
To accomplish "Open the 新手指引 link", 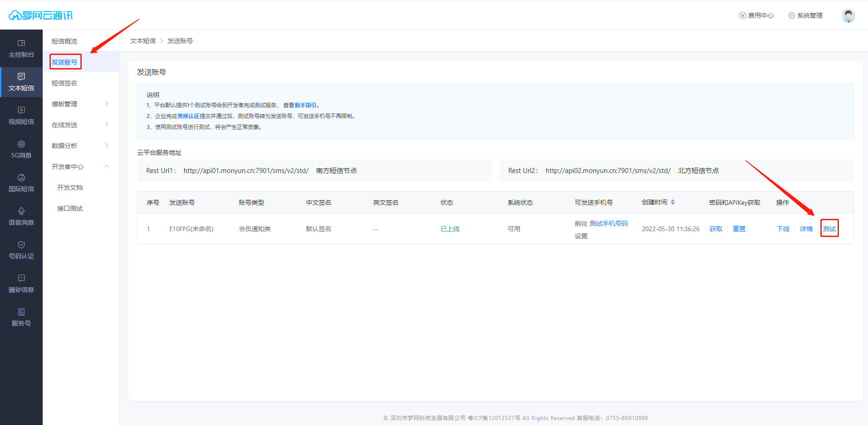I will (306, 105).
